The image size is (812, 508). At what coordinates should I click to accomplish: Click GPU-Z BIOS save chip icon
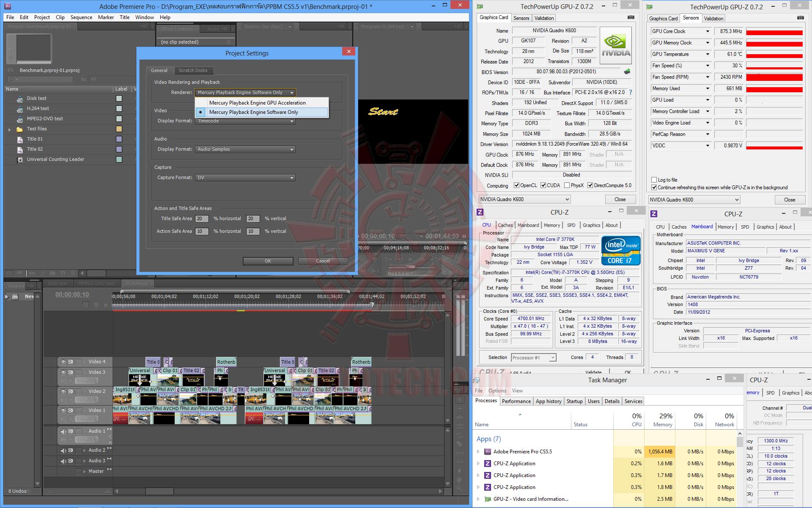coord(627,72)
